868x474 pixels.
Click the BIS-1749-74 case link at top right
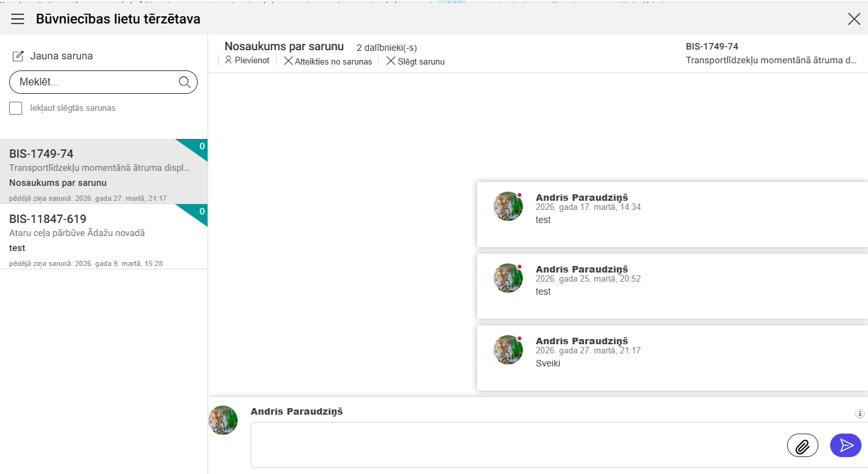(x=711, y=46)
